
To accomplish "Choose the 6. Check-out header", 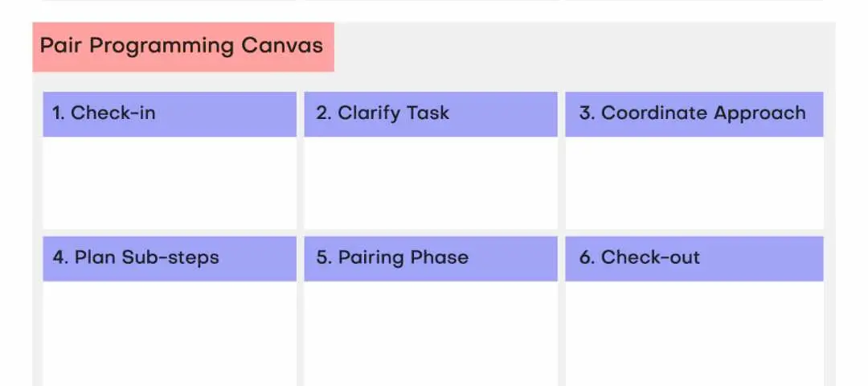I will click(x=694, y=258).
